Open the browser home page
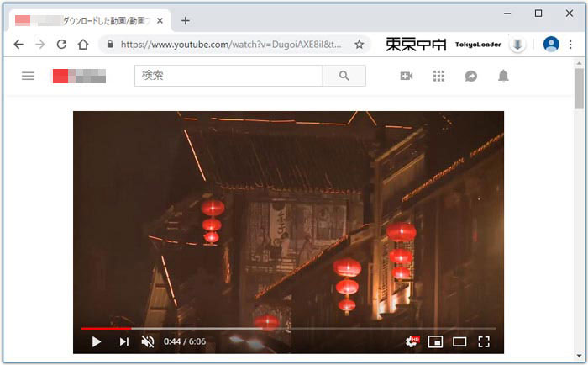 click(83, 45)
